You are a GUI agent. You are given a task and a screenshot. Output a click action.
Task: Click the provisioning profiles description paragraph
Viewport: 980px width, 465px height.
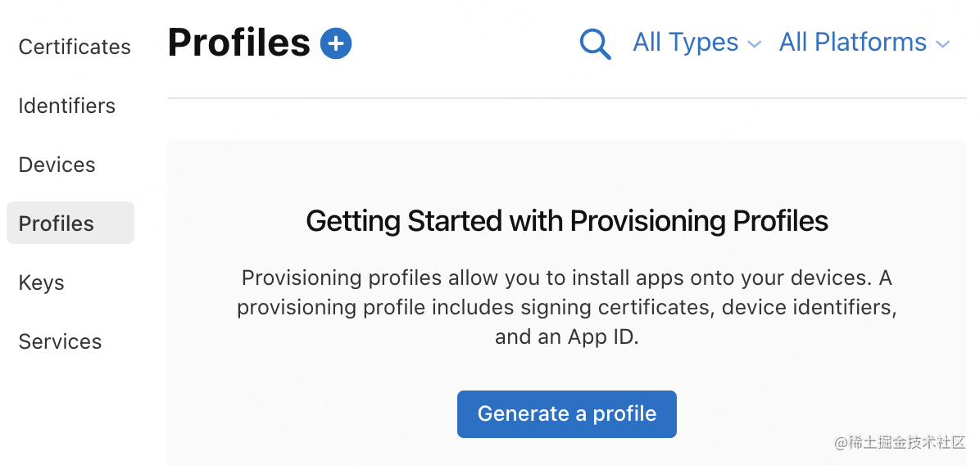[567, 308]
